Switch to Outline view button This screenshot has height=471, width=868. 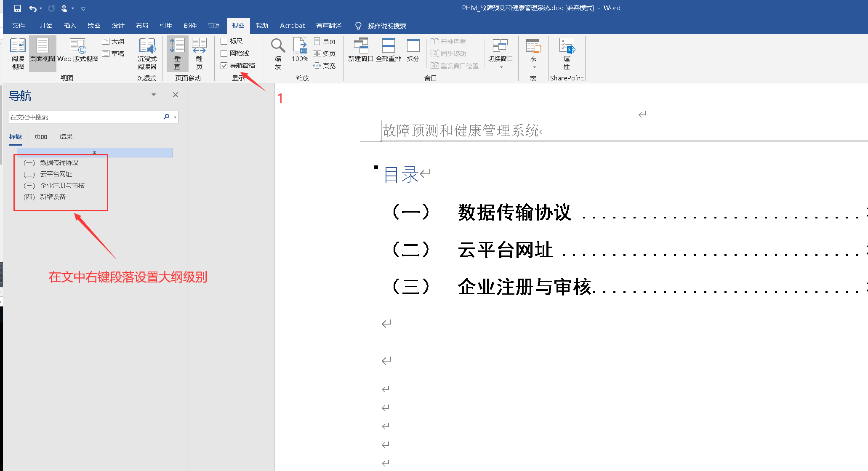click(x=113, y=41)
